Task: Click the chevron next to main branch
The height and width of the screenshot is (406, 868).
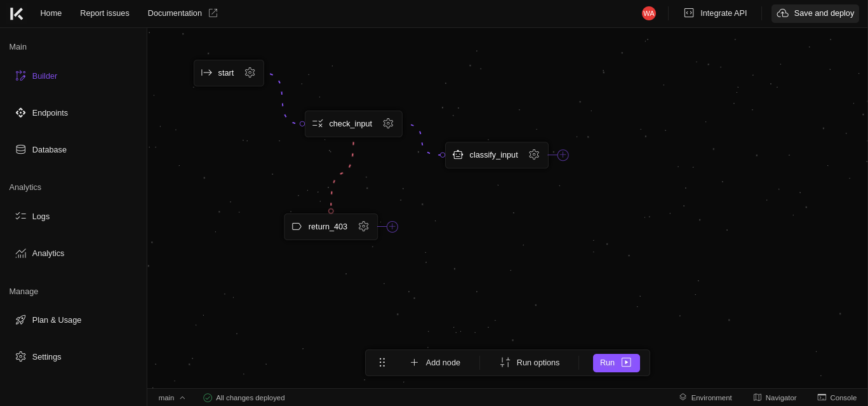Action: 183,398
